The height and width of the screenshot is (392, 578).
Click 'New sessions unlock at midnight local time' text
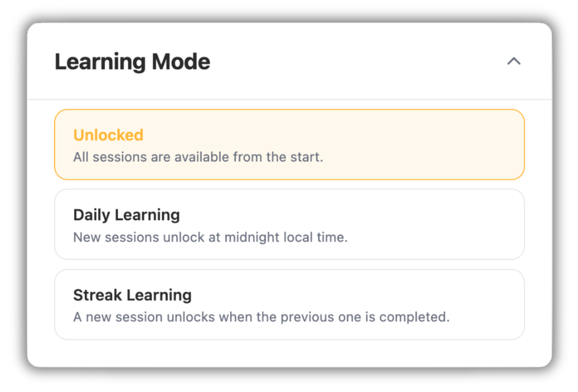click(210, 237)
